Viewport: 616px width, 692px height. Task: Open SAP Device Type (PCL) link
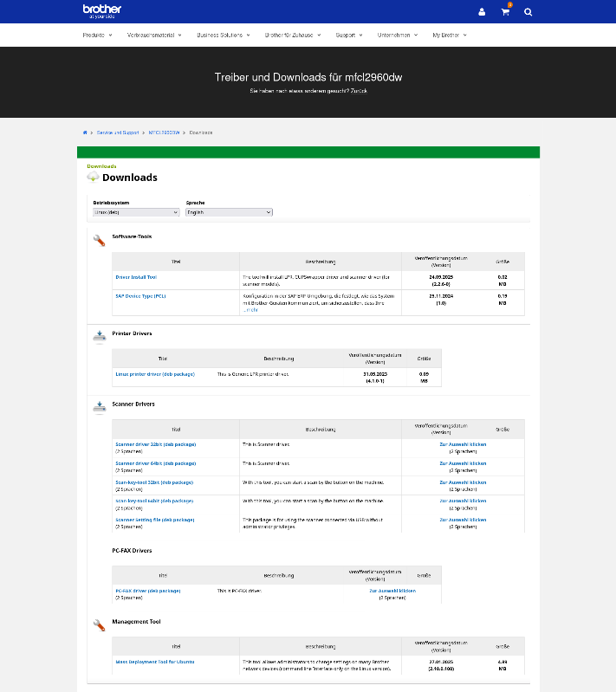tap(140, 296)
